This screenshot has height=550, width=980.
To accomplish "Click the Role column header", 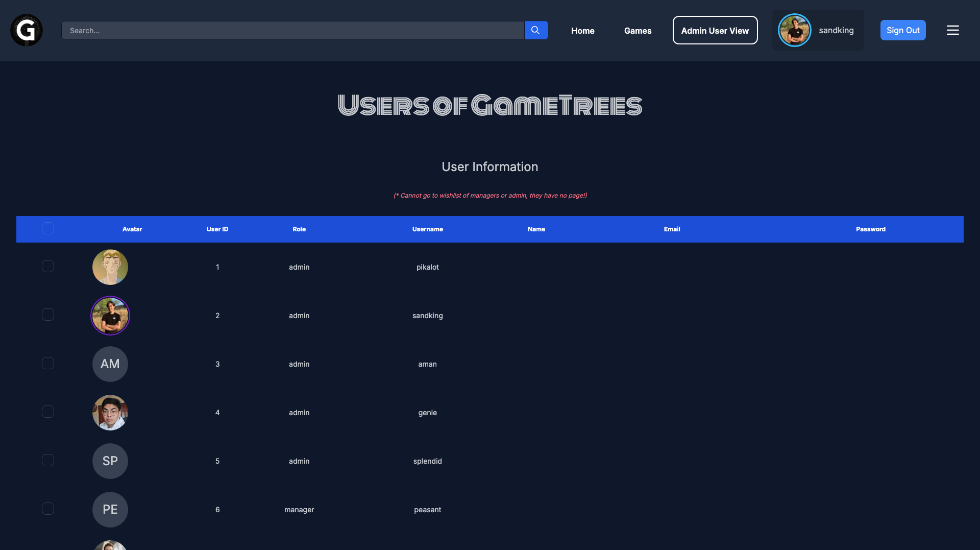I will (299, 229).
